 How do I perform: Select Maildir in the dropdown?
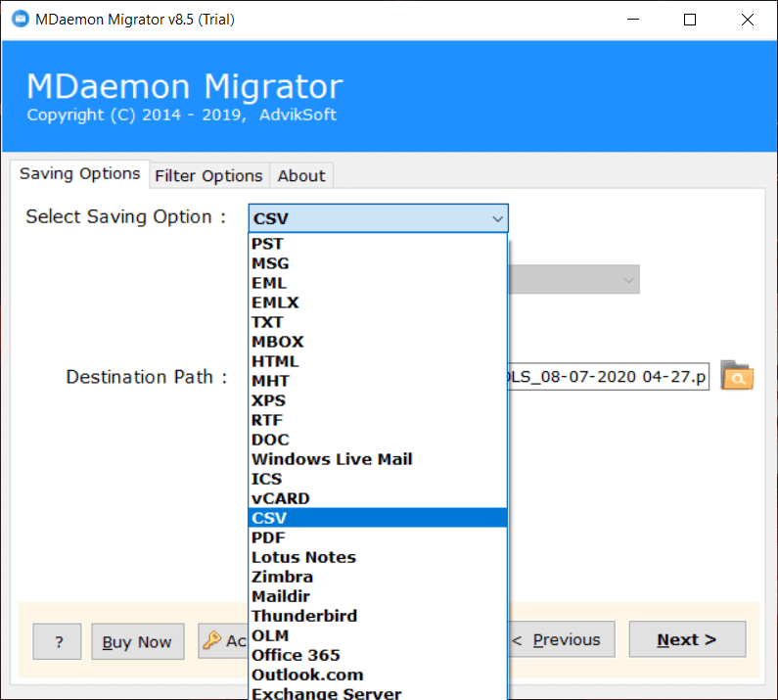tap(378, 596)
